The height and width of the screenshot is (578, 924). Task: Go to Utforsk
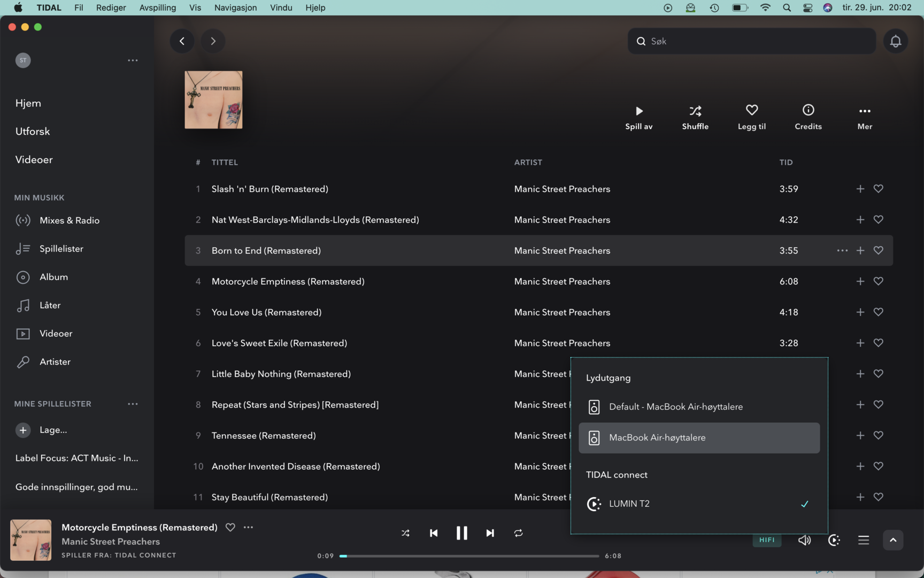pyautogui.click(x=33, y=132)
